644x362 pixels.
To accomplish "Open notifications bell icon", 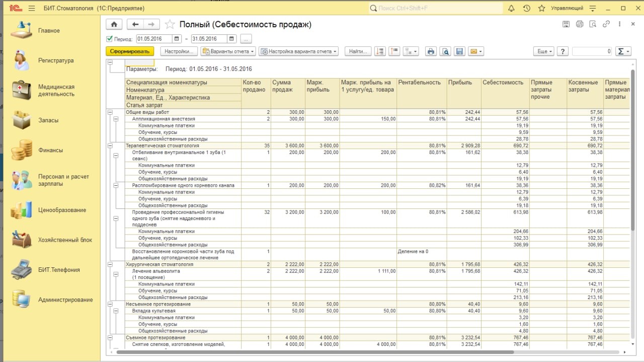I will 512,9.
